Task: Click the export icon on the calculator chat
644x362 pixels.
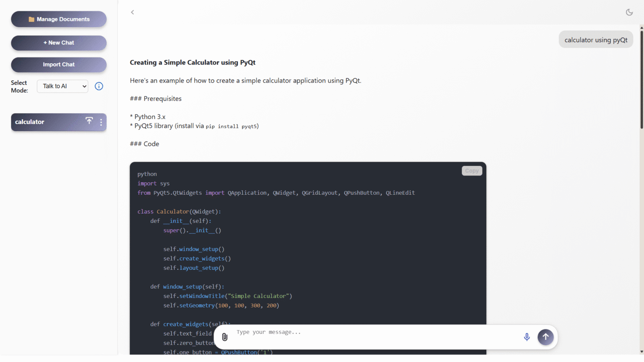Action: [89, 121]
